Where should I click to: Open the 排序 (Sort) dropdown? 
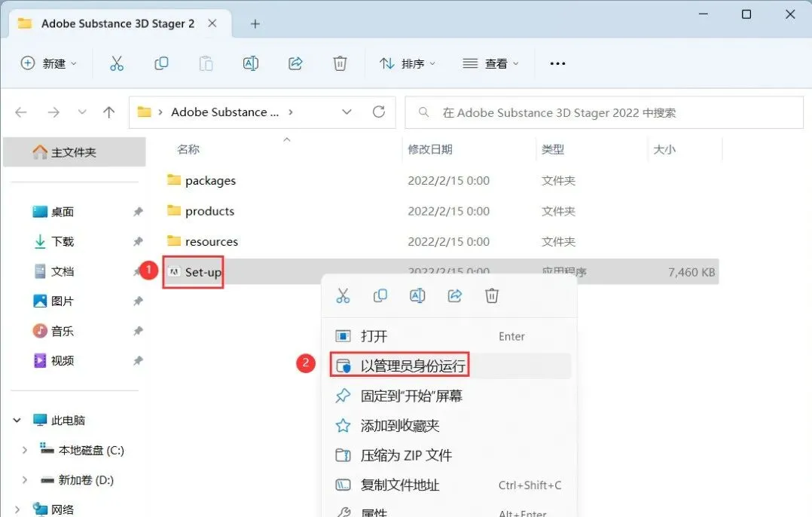coord(408,64)
